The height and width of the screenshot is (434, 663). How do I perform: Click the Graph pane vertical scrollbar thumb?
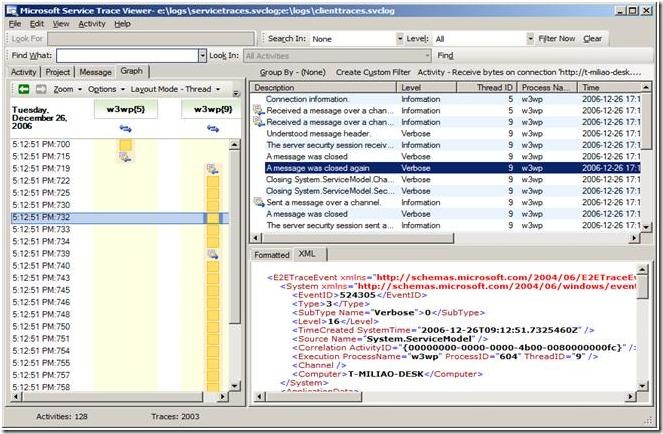(x=235, y=236)
